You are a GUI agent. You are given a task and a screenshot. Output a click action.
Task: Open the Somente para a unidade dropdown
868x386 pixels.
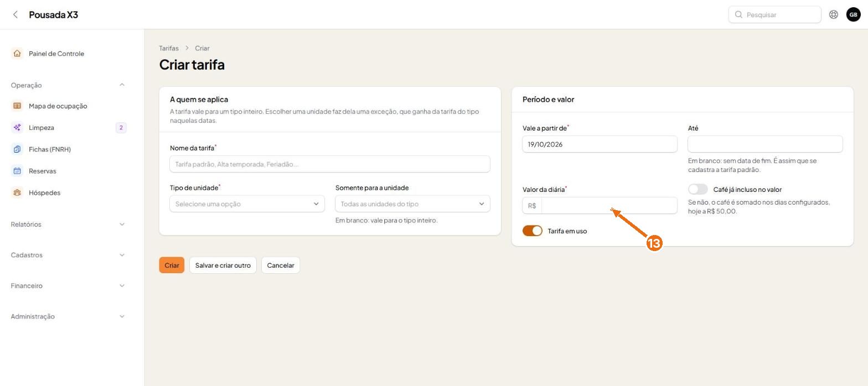click(x=412, y=204)
